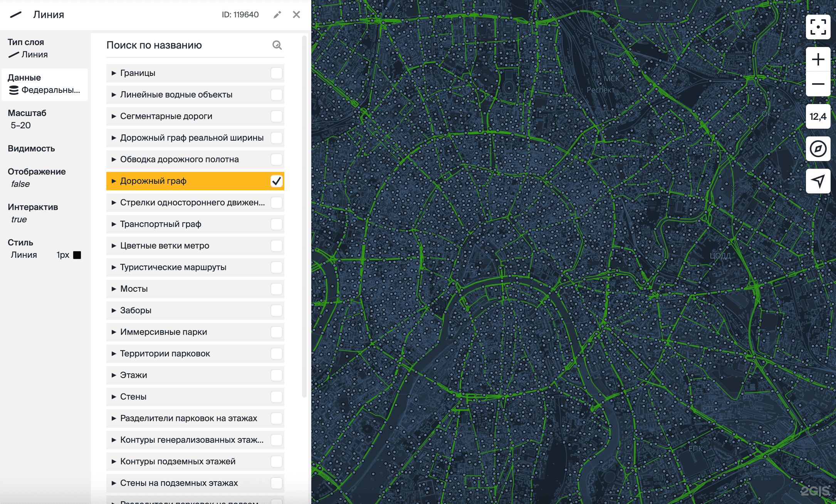This screenshot has width=836, height=504.
Task: Click the black line color swatch
Action: click(77, 255)
